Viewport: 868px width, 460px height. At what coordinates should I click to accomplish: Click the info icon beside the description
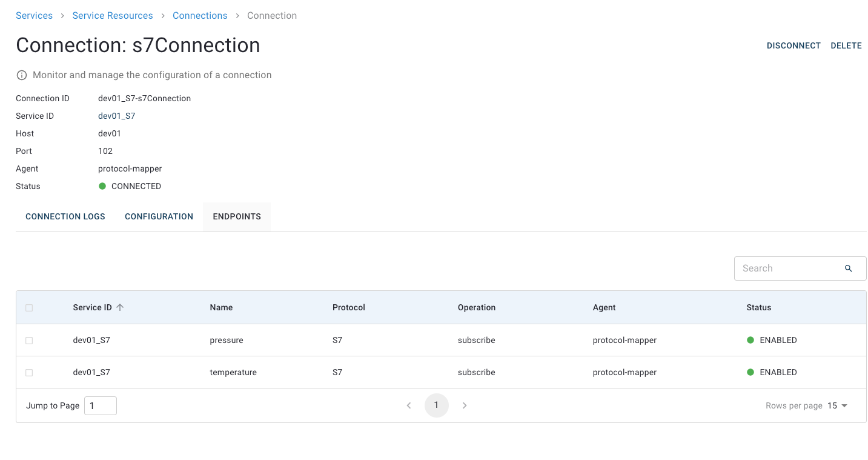click(x=22, y=75)
